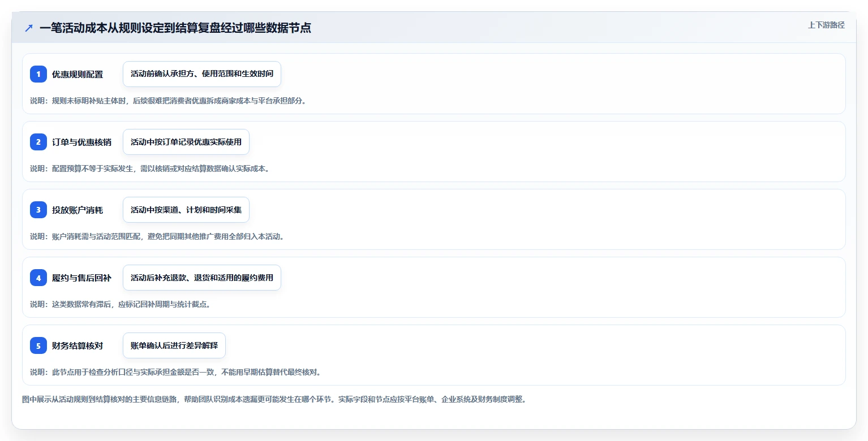Click the note starting 规则未标明补贴主体时
Image resolution: width=868 pixels, height=441 pixels.
pyautogui.click(x=168, y=101)
